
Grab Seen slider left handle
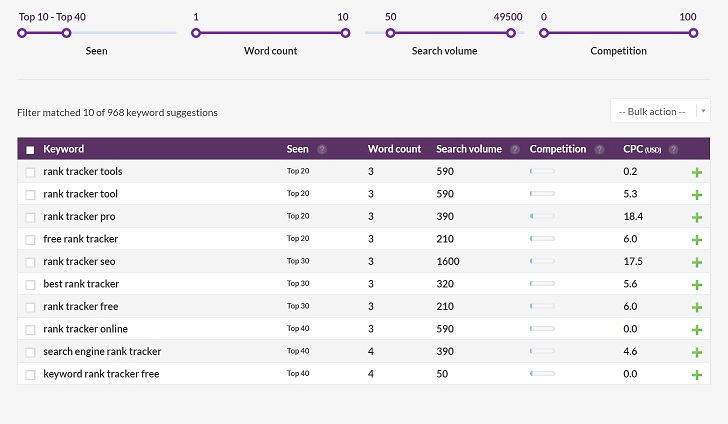(x=22, y=33)
